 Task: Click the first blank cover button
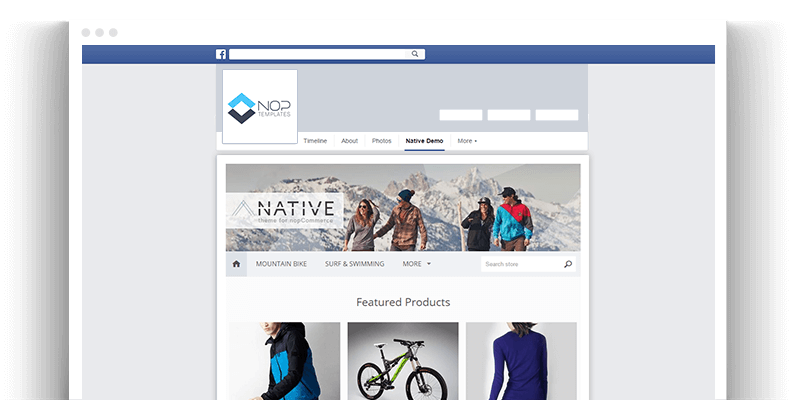pos(460,115)
